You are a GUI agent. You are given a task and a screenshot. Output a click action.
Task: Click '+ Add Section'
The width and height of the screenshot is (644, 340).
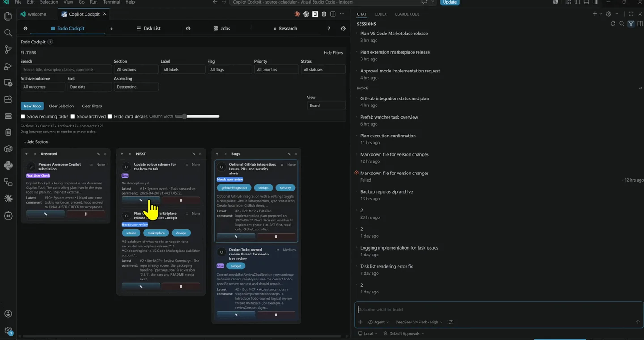[x=36, y=142]
